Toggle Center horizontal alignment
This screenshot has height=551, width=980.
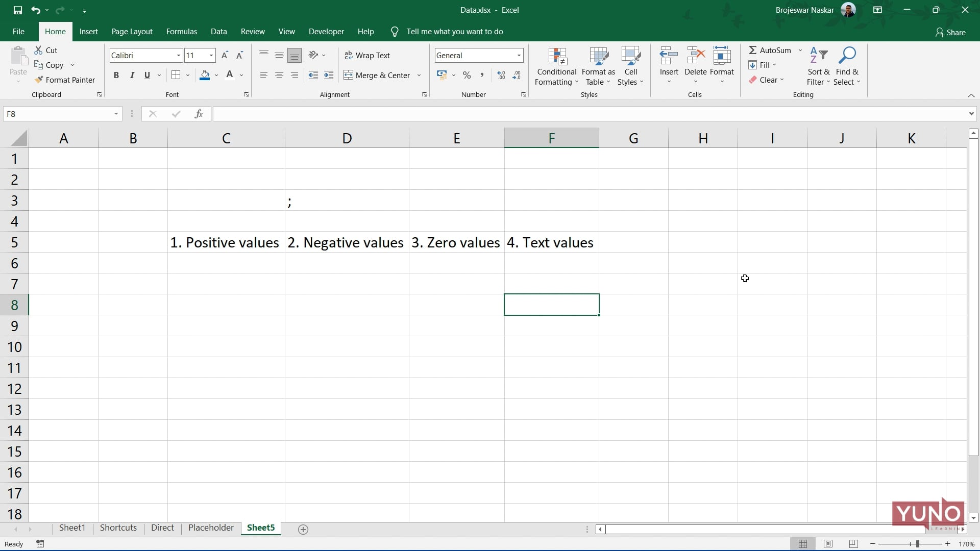tap(279, 75)
